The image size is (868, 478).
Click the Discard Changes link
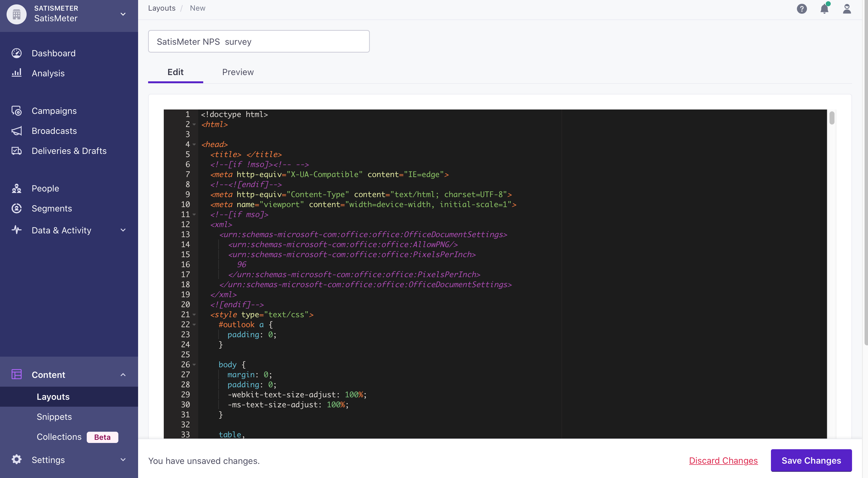pyautogui.click(x=723, y=460)
